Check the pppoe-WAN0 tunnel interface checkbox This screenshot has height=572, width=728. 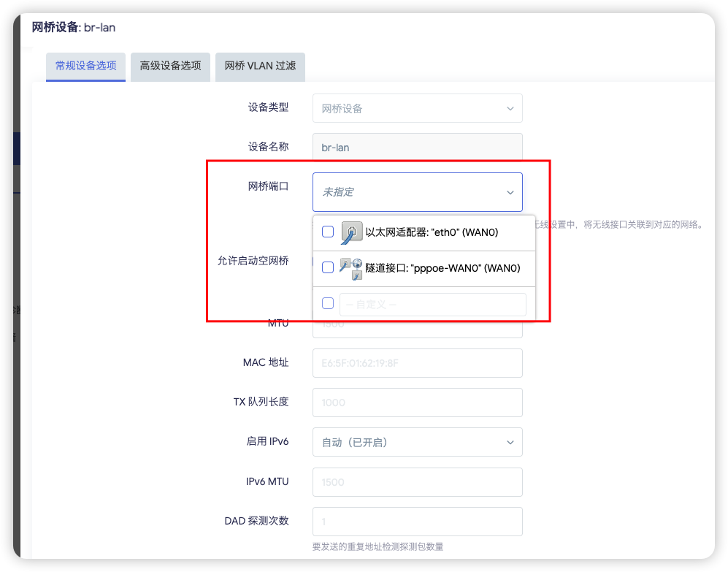pyautogui.click(x=327, y=267)
